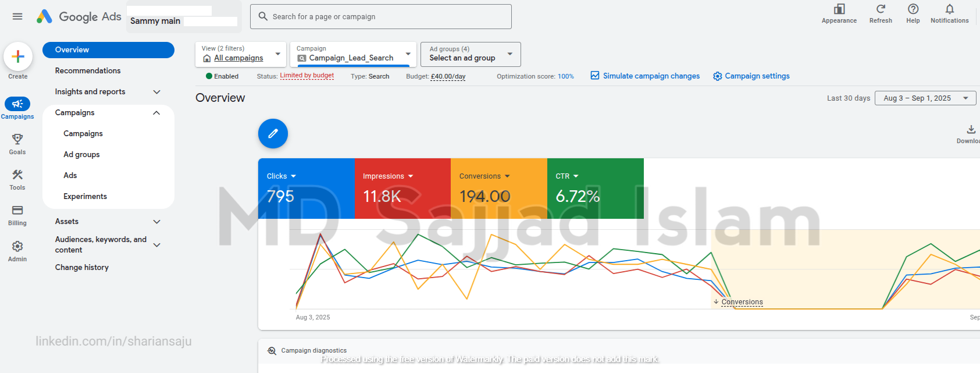Image resolution: width=980 pixels, height=373 pixels.
Task: Open the Admin gear icon
Action: pos(17,246)
